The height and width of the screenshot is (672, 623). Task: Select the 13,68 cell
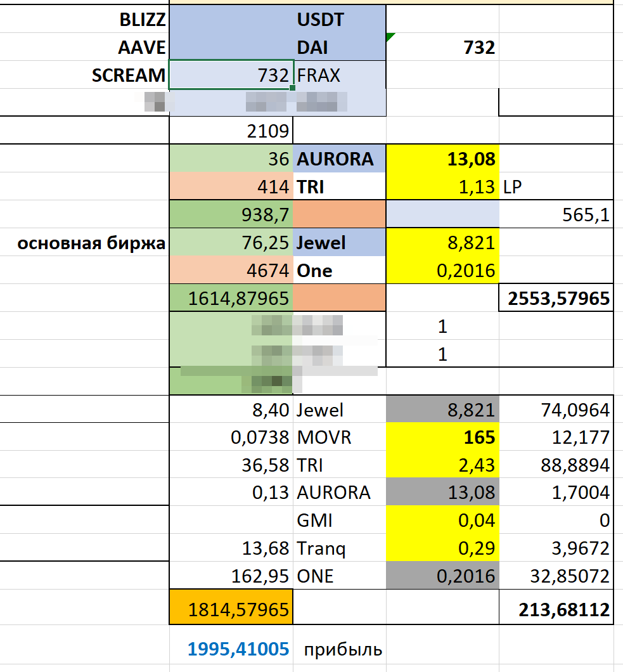[231, 548]
